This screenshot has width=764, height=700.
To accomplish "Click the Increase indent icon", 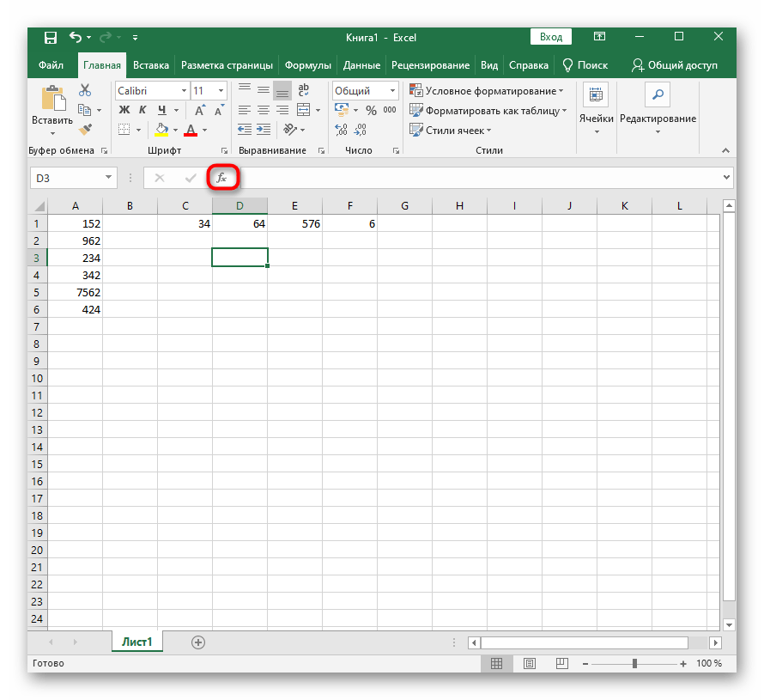I will tap(264, 130).
